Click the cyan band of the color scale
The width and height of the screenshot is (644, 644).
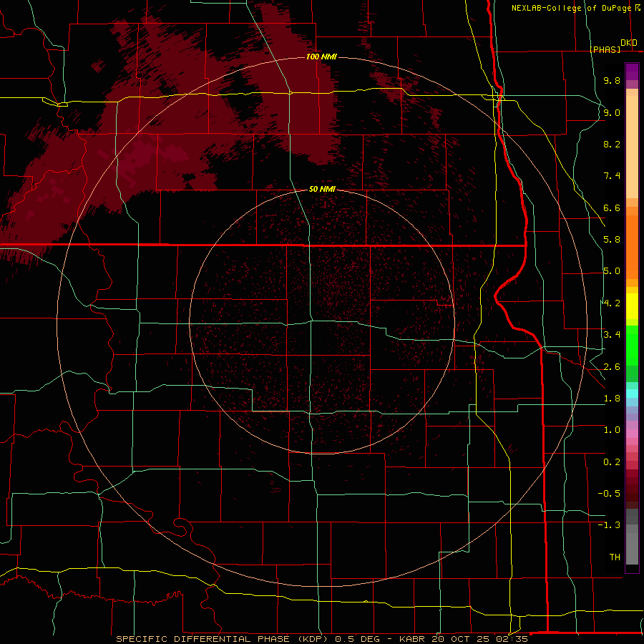click(x=632, y=394)
